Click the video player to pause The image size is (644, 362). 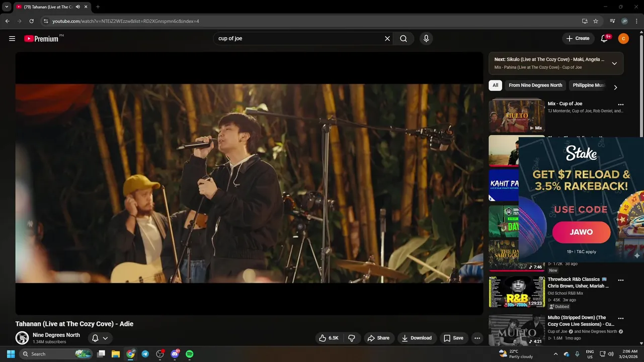click(x=249, y=184)
